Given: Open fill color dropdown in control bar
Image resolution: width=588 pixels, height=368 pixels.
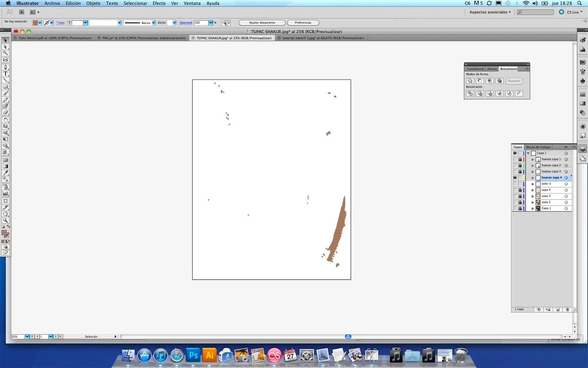Looking at the screenshot, I should [40, 23].
